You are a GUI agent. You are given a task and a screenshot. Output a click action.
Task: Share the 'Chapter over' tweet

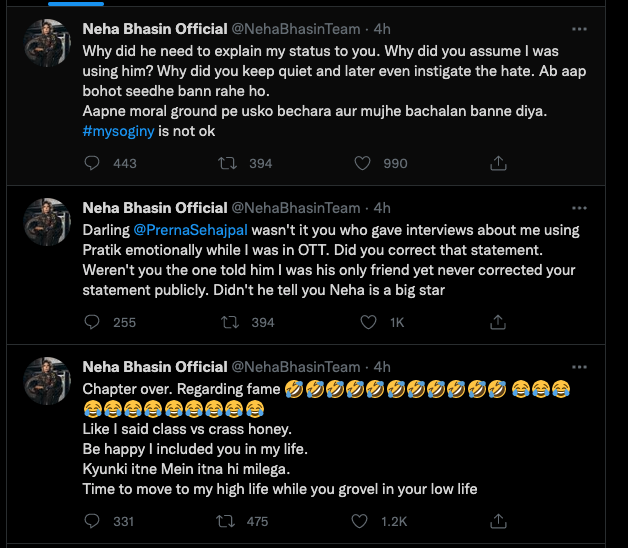click(498, 521)
